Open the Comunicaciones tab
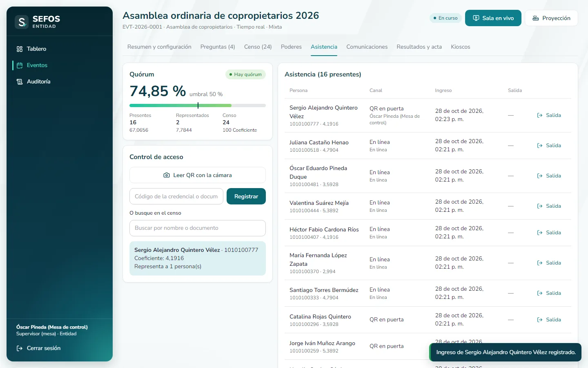 tap(367, 47)
